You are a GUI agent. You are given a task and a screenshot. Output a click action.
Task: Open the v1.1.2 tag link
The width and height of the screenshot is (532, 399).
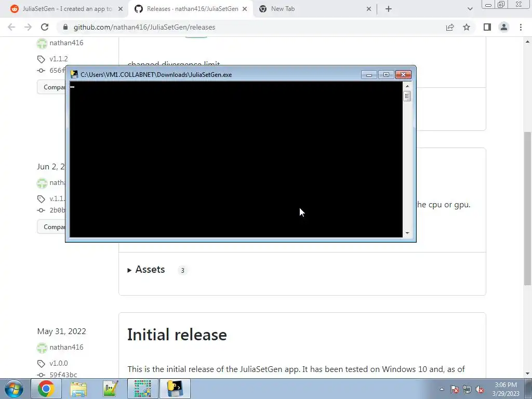[x=58, y=59]
